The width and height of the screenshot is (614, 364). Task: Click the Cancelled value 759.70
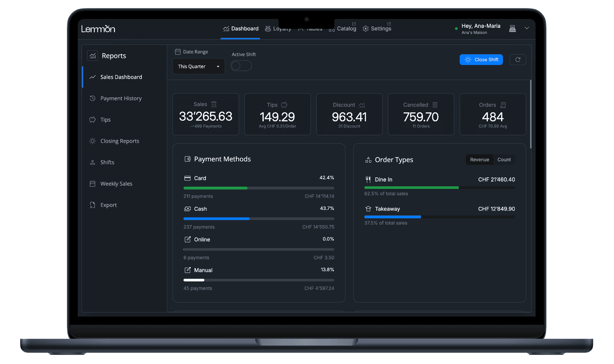(x=421, y=117)
